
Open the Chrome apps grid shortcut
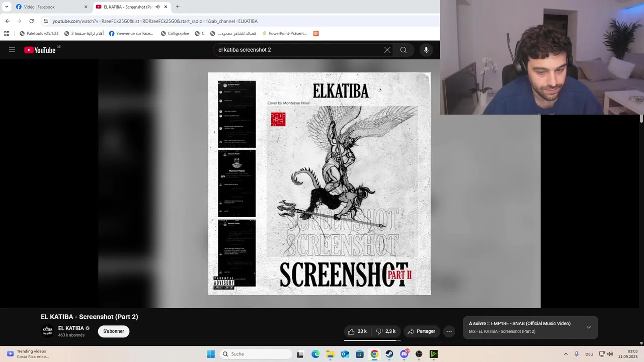pyautogui.click(x=7, y=34)
